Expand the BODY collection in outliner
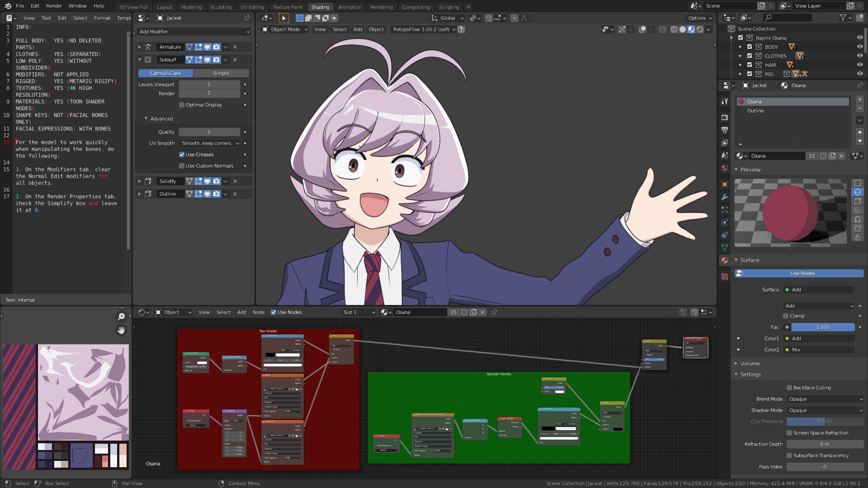 pos(741,47)
